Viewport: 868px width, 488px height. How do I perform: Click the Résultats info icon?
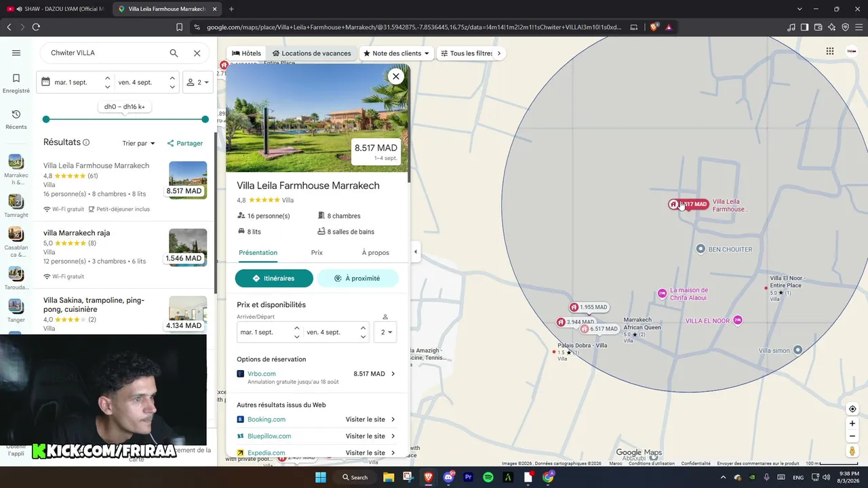point(86,142)
